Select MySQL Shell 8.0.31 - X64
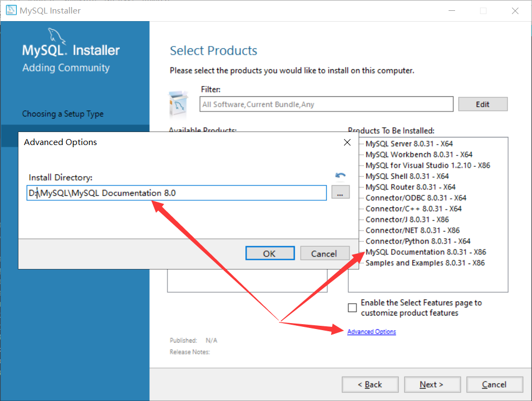The width and height of the screenshot is (532, 401). pyautogui.click(x=407, y=176)
